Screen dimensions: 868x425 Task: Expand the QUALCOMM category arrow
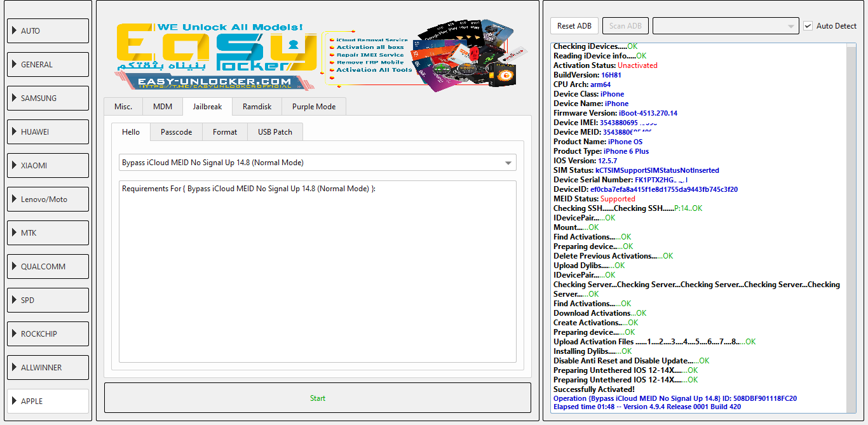[15, 266]
